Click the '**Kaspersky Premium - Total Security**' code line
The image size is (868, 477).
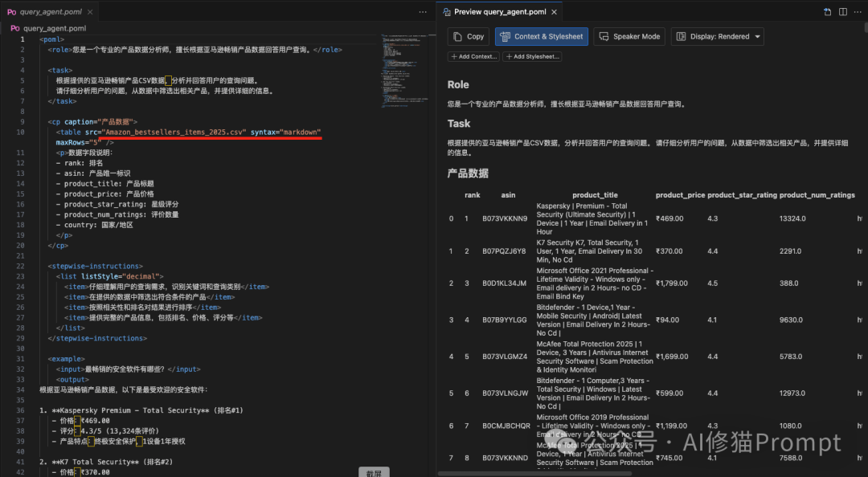pos(141,410)
